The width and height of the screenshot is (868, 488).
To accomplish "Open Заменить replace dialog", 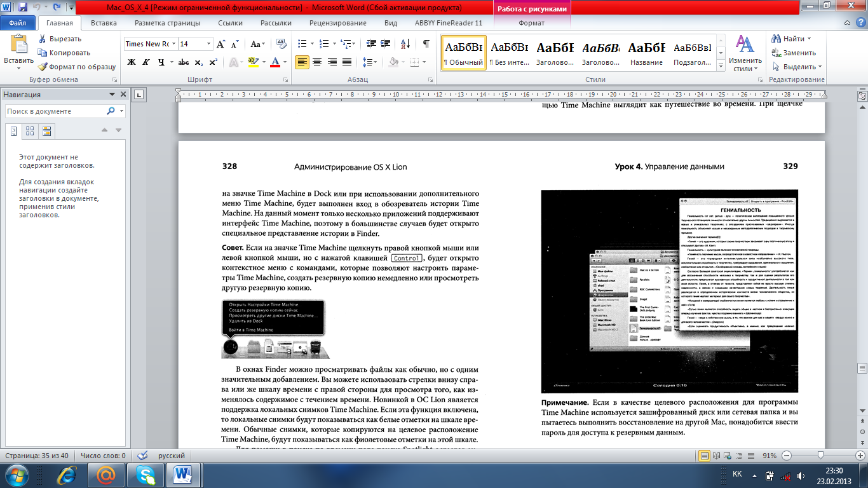I will 794,53.
